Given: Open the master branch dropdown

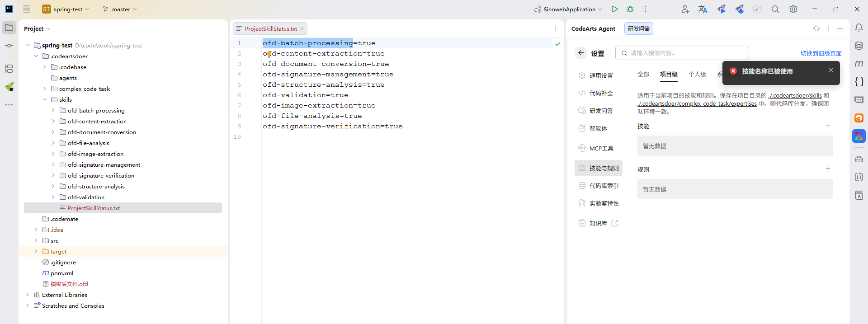Looking at the screenshot, I should pos(120,9).
